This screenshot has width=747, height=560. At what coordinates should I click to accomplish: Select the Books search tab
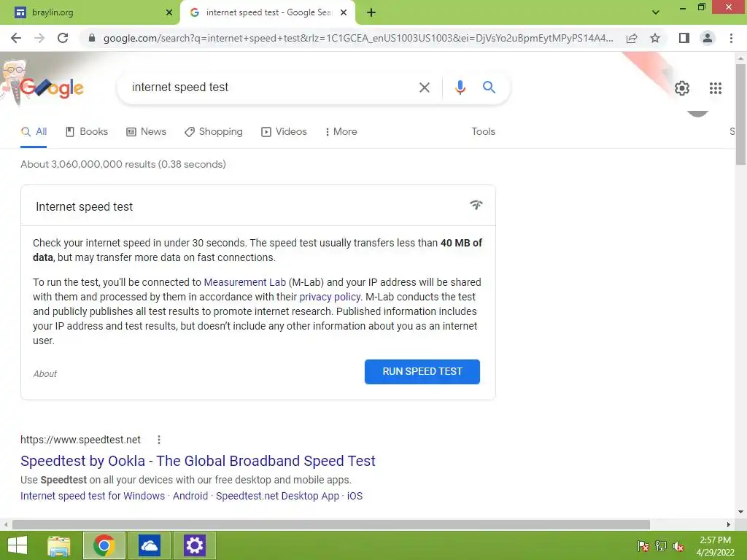point(87,131)
